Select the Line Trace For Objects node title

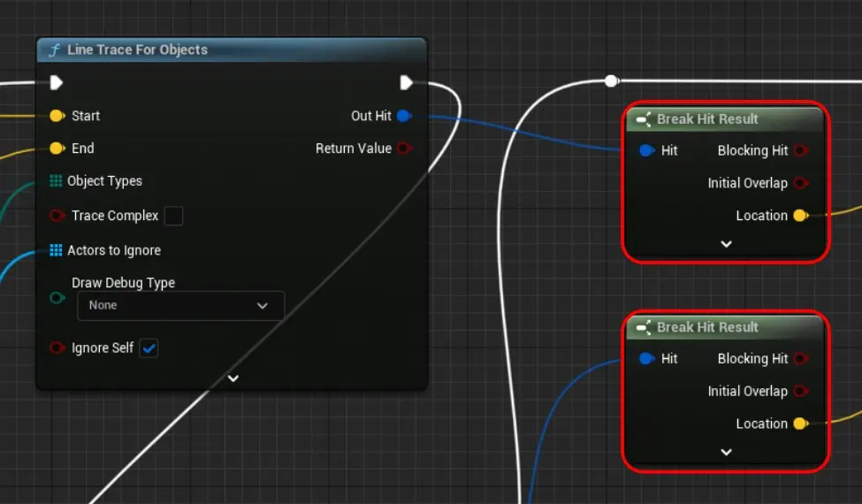click(x=137, y=50)
